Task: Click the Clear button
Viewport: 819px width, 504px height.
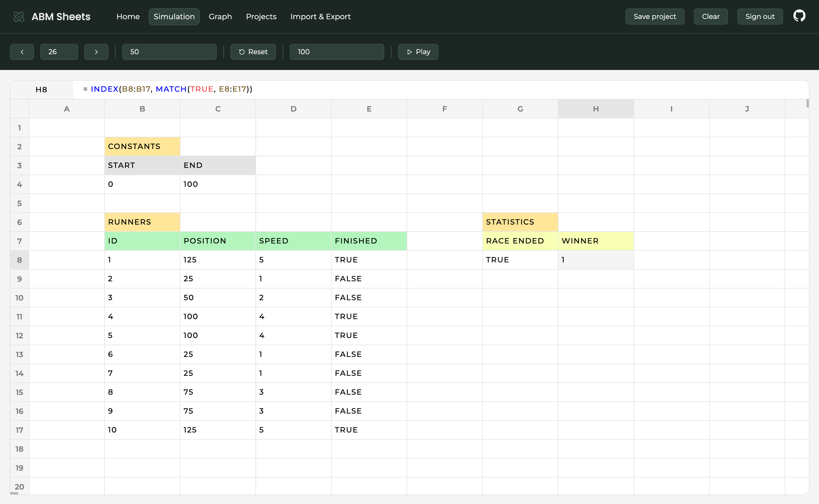Action: (710, 17)
